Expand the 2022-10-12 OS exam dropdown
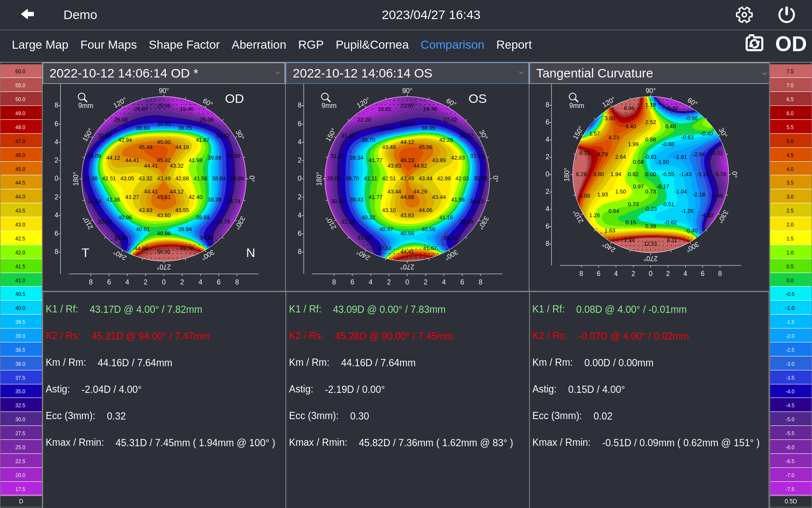This screenshot has width=812, height=508. coord(407,73)
